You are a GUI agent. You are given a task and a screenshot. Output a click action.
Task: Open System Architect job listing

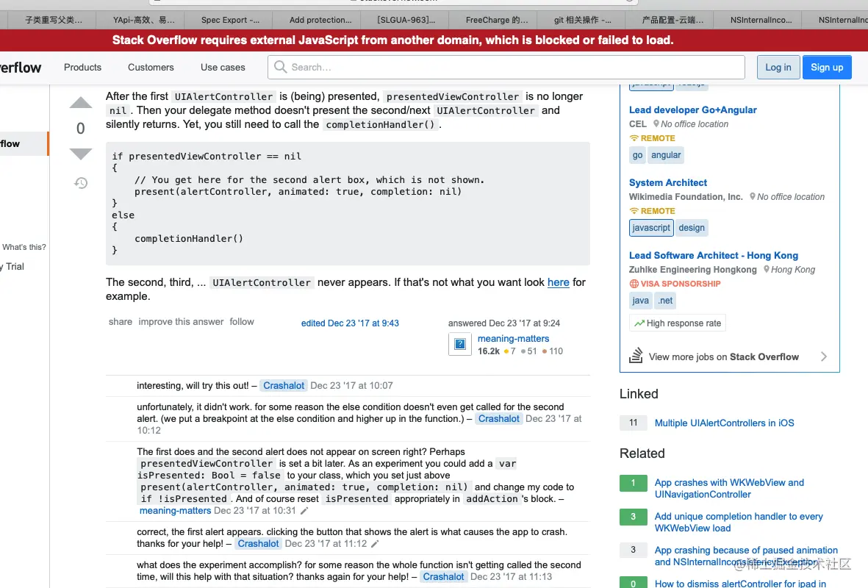pos(667,183)
